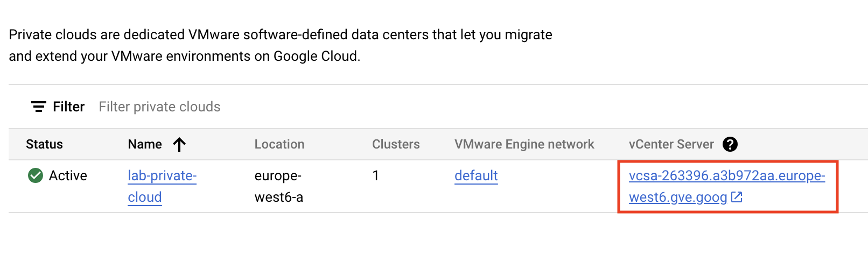Image resolution: width=868 pixels, height=254 pixels.
Task: Click the green Active status checkmark icon
Action: 36,175
